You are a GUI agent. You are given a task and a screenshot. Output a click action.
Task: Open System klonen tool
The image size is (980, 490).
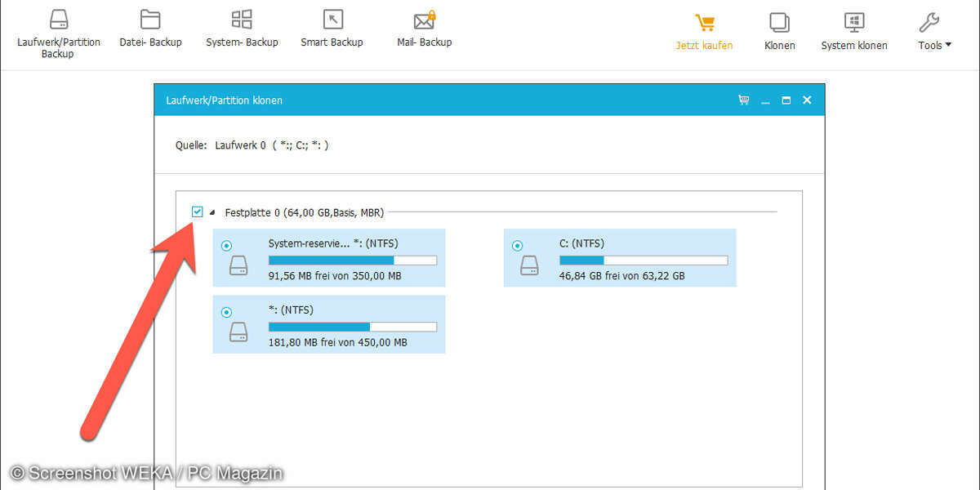coord(854,24)
